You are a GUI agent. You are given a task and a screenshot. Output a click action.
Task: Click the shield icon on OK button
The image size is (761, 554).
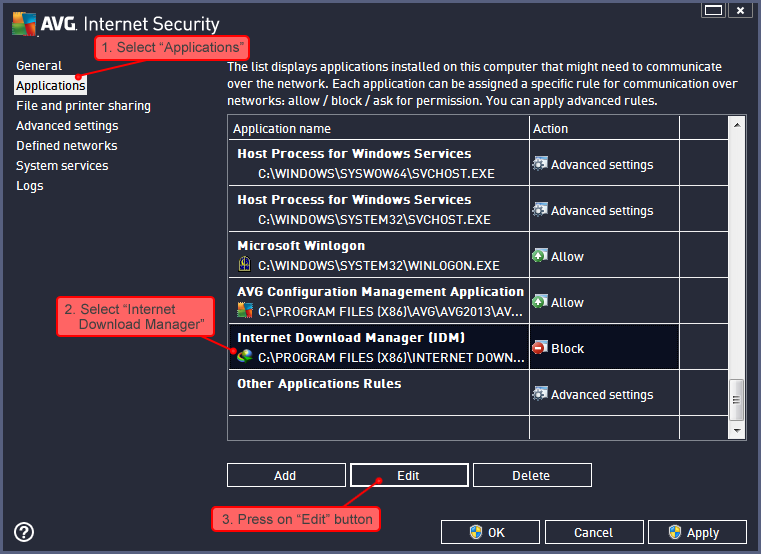pos(476,532)
